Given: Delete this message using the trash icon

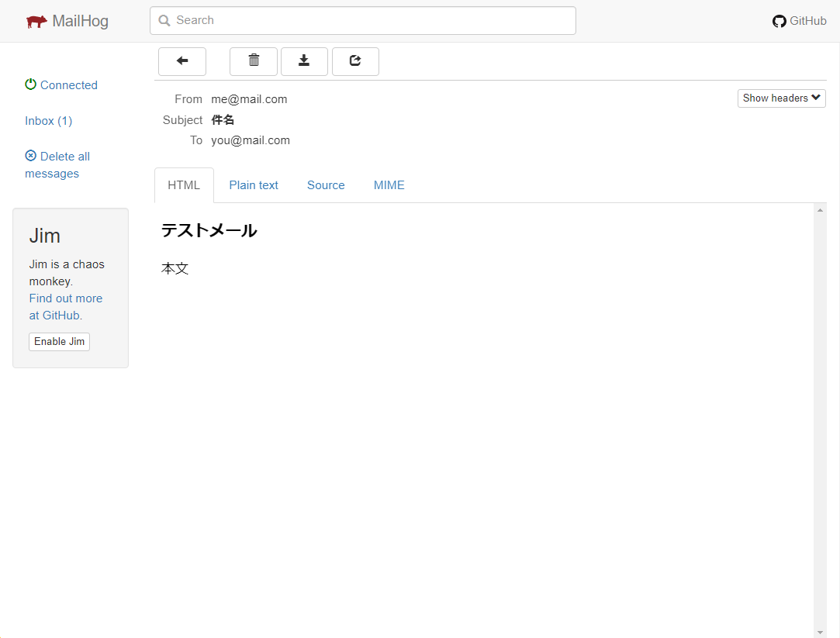Looking at the screenshot, I should (x=253, y=61).
